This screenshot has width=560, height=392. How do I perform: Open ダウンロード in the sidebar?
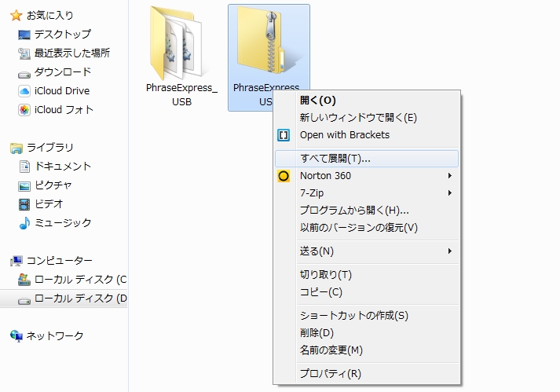pos(63,72)
